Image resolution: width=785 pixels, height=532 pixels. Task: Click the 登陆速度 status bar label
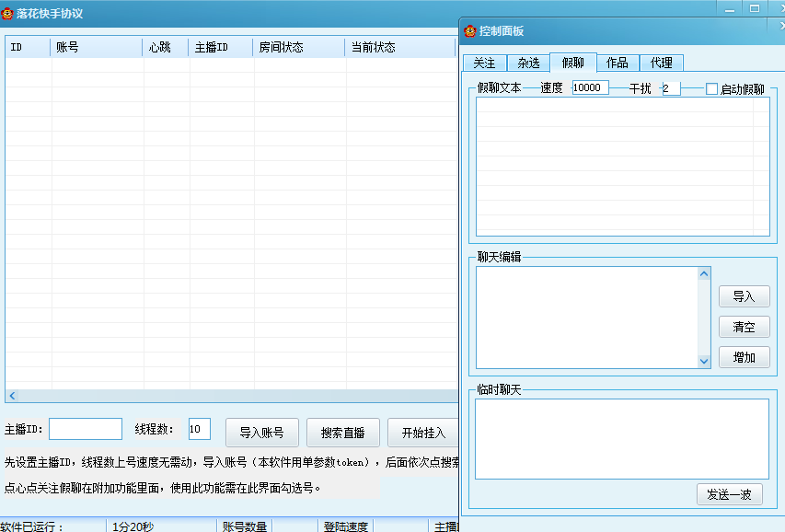pos(345,526)
